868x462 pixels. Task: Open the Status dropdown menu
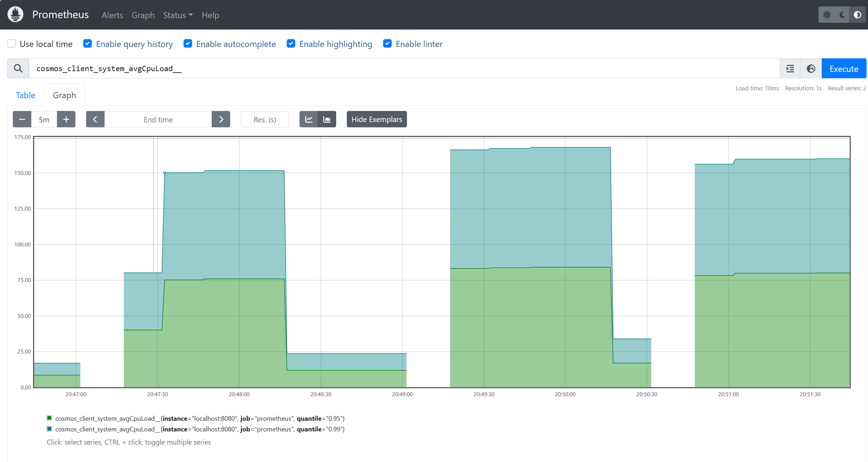pyautogui.click(x=178, y=15)
